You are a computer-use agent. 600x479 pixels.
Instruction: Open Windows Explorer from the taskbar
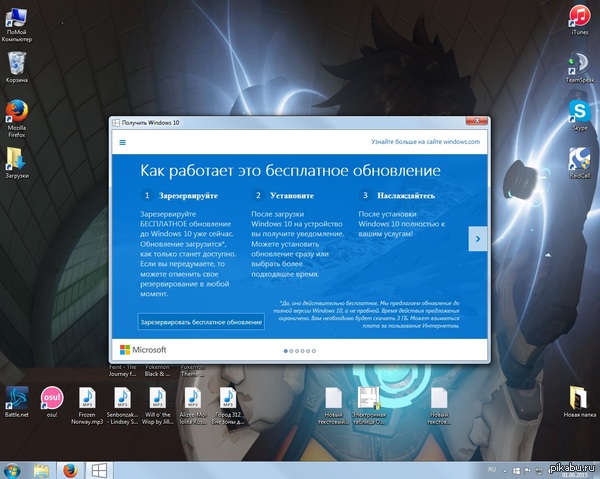41,471
